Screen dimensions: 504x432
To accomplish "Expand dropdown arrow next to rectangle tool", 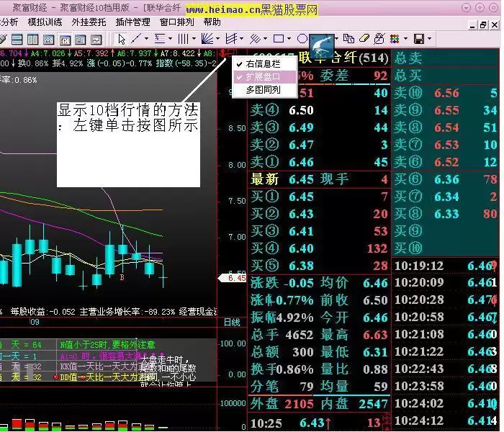I will [x=289, y=38].
